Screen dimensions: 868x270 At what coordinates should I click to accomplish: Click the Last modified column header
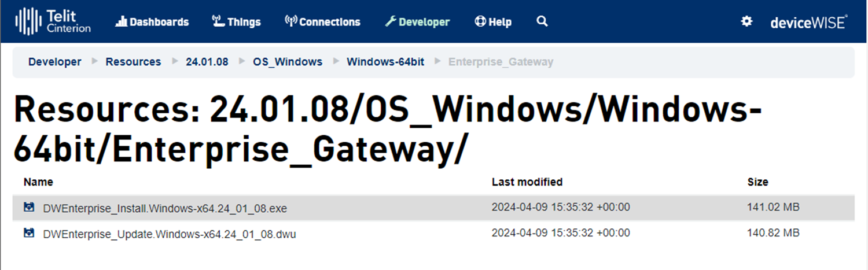[x=527, y=182]
